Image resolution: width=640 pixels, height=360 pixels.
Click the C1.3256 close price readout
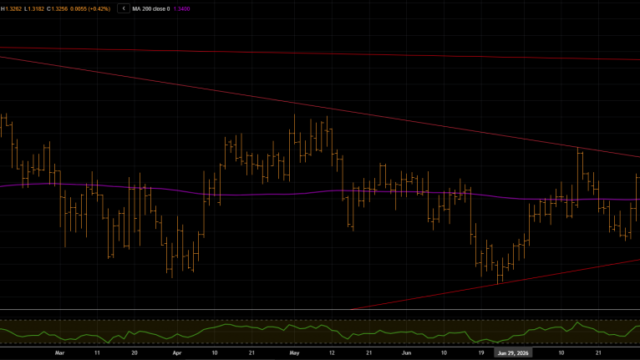(x=57, y=9)
